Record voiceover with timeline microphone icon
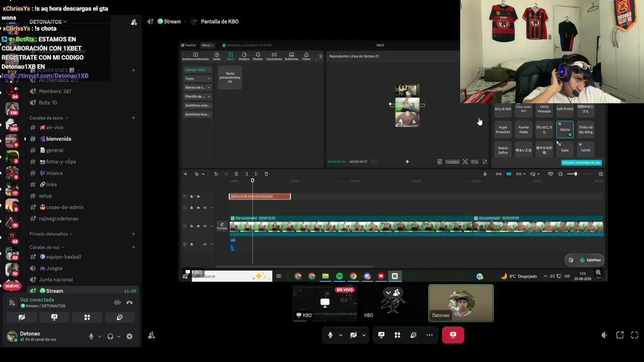Viewport: 644px width, 362px height. tap(485, 174)
